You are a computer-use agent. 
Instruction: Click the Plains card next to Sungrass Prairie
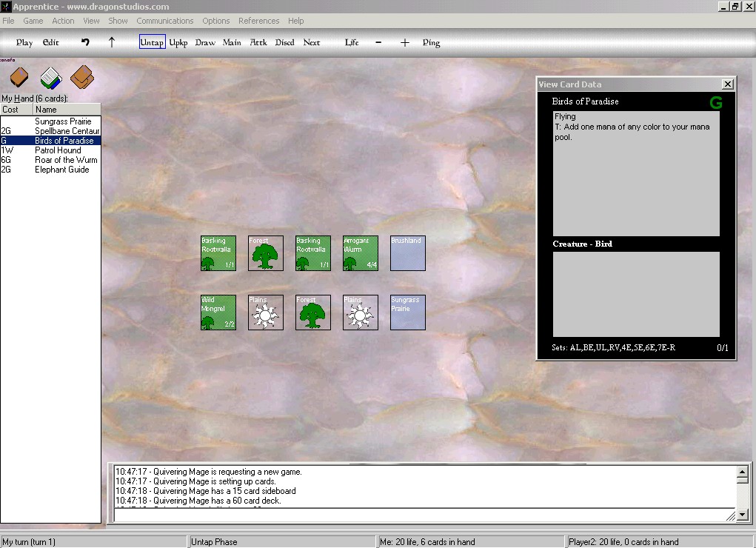(x=360, y=313)
